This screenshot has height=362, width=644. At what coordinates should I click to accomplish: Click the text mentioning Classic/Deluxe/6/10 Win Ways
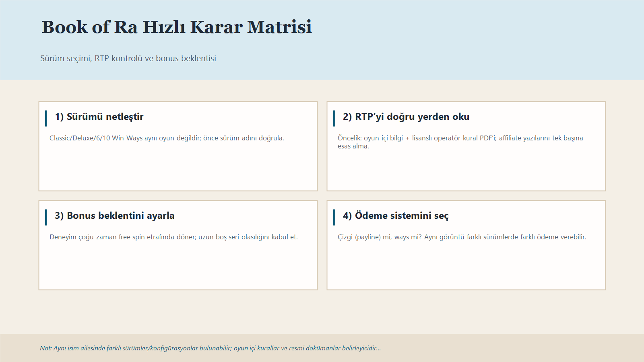[166, 138]
